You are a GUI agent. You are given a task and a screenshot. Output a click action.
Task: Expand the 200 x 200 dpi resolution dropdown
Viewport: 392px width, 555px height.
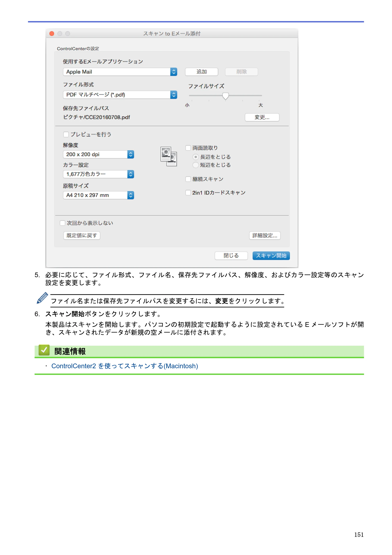tap(99, 154)
